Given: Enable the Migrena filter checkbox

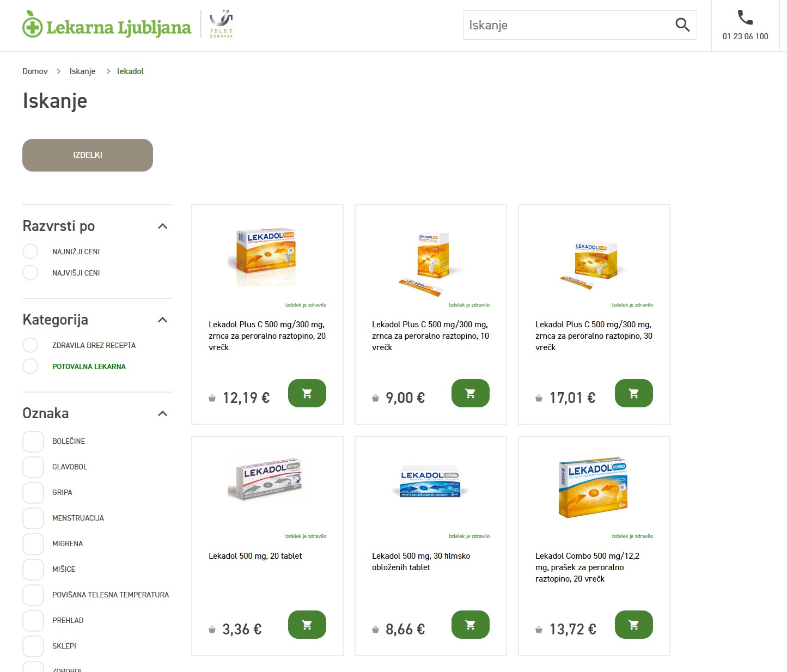Looking at the screenshot, I should point(33,544).
